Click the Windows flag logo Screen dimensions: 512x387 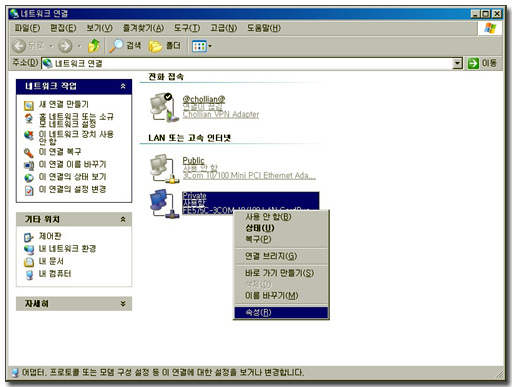490,28
